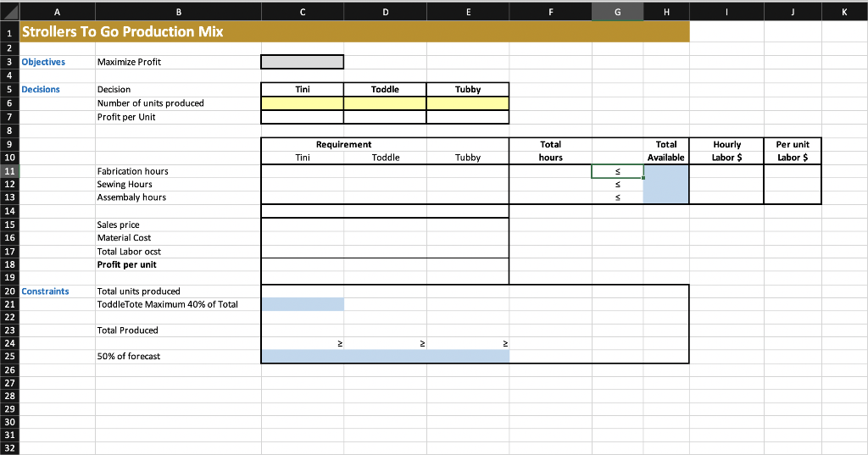Click Tubby sub-header under Requirement
This screenshot has width=868, height=455.
468,158
